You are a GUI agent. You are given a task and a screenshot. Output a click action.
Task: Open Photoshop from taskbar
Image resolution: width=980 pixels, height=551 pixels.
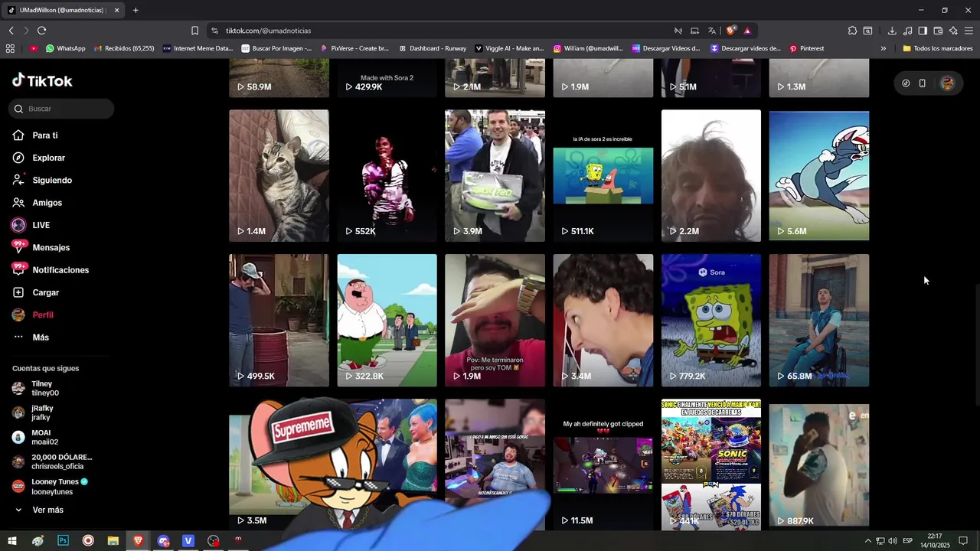(x=63, y=540)
